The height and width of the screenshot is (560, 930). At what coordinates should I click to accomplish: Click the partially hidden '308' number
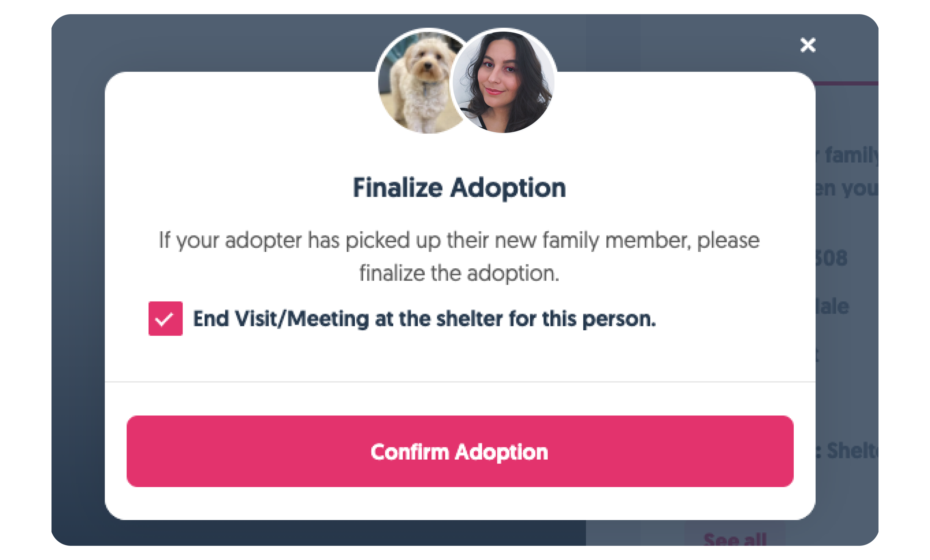click(x=832, y=258)
